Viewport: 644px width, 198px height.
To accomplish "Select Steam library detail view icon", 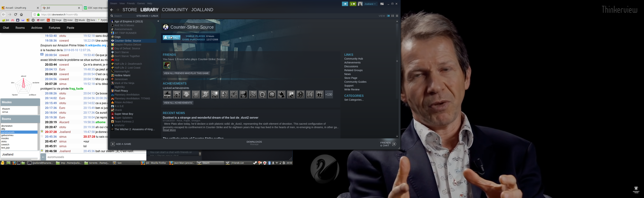I will (x=388, y=16).
